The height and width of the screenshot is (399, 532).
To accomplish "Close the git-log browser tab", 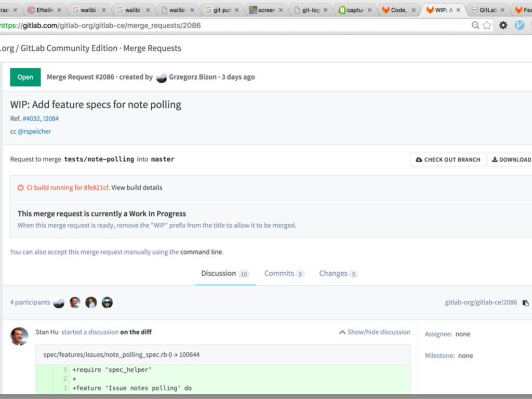I will 325,10.
